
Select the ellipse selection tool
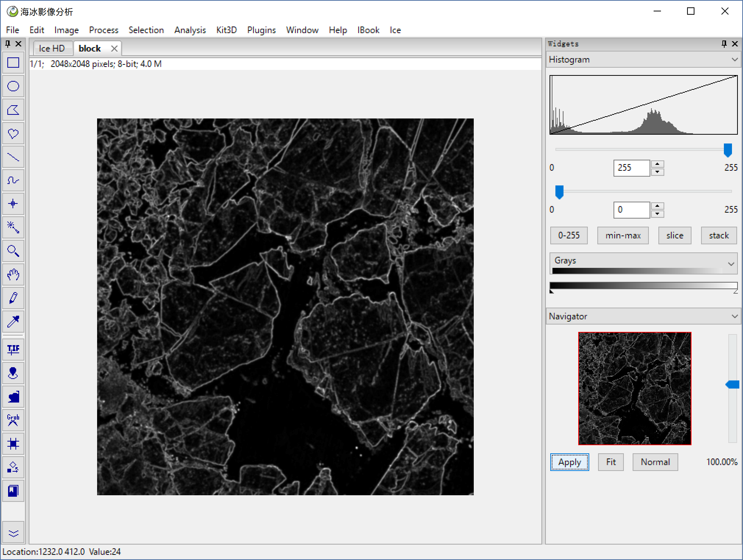13,86
